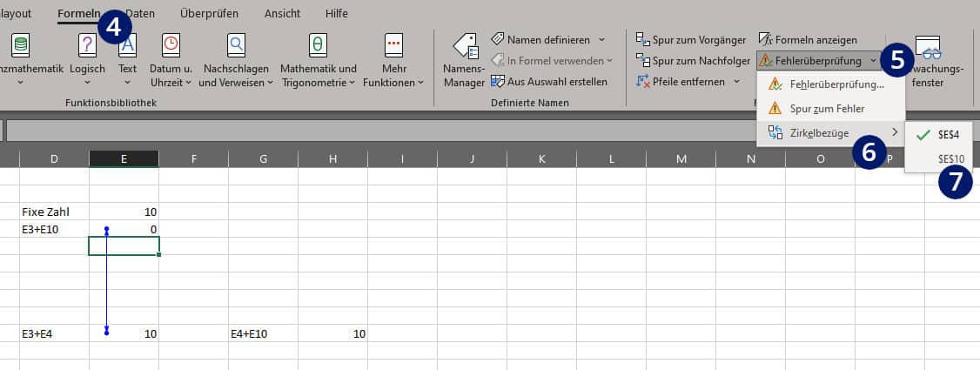Viewport: 980px width, 370px height.
Task: Open Mathematik und Trigonometrie functions
Action: point(319,60)
